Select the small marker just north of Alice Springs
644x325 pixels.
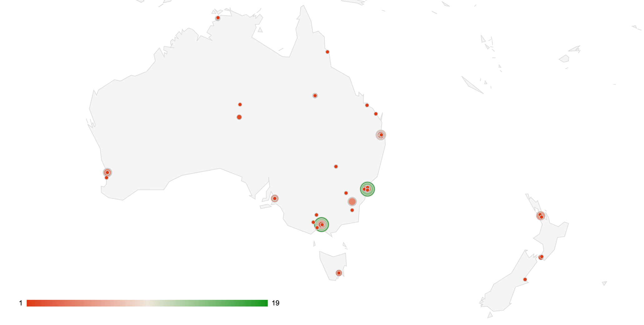(x=240, y=104)
